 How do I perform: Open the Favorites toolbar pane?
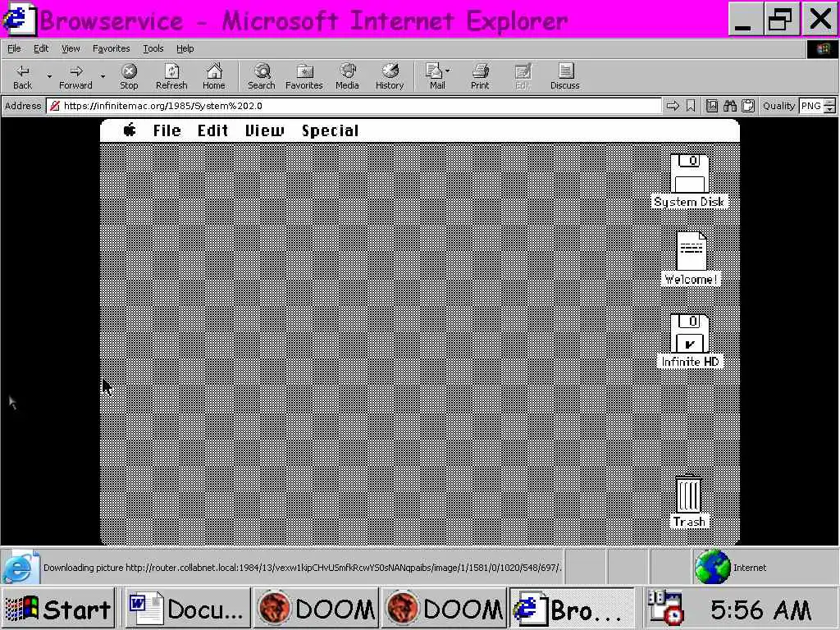click(304, 76)
